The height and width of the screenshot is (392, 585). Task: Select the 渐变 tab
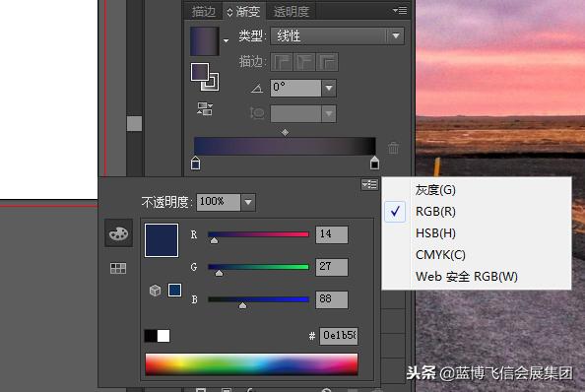tap(244, 12)
